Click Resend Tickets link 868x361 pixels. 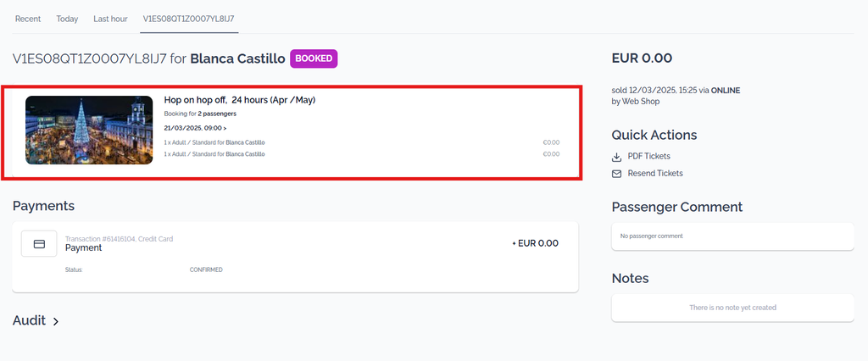pyautogui.click(x=655, y=174)
